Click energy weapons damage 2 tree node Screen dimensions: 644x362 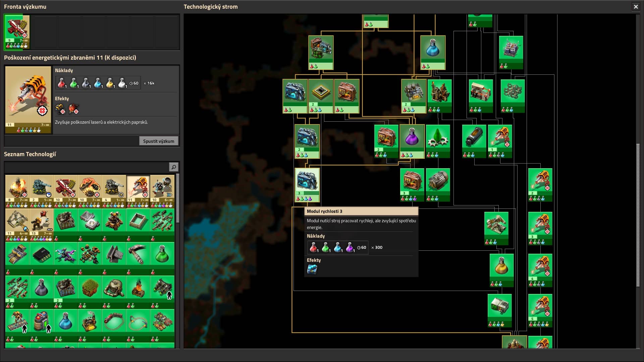tap(540, 185)
